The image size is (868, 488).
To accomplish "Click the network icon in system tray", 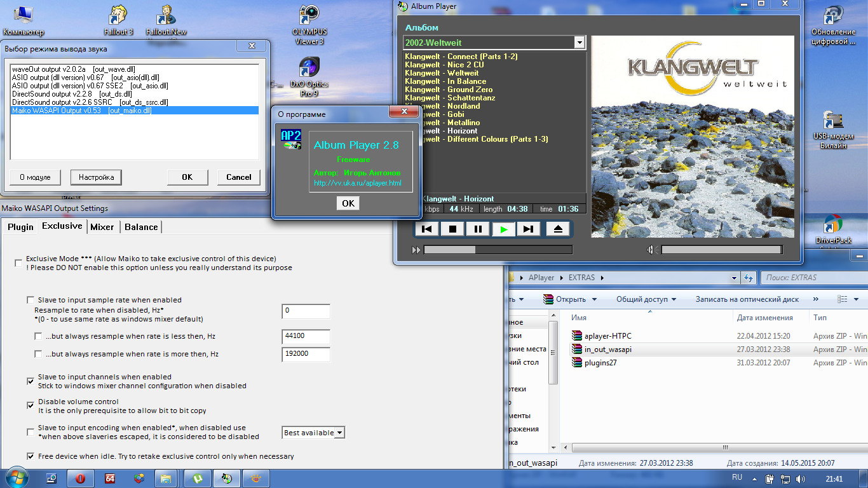I will pyautogui.click(x=785, y=478).
